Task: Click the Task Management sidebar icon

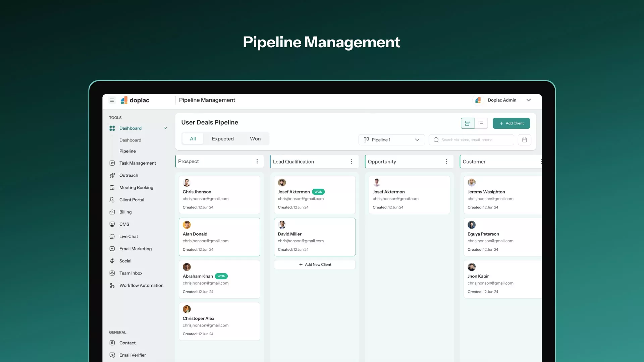Action: click(x=112, y=163)
